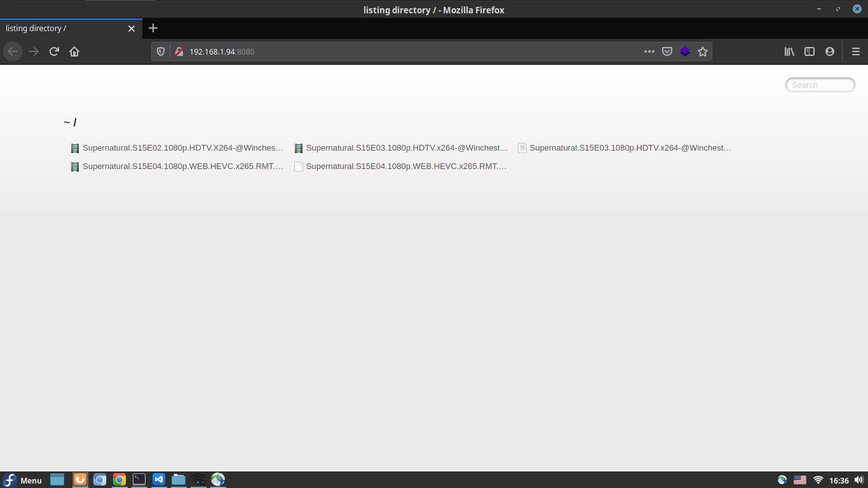The image size is (868, 488).
Task: Open the Firefox home page
Action: 74,51
